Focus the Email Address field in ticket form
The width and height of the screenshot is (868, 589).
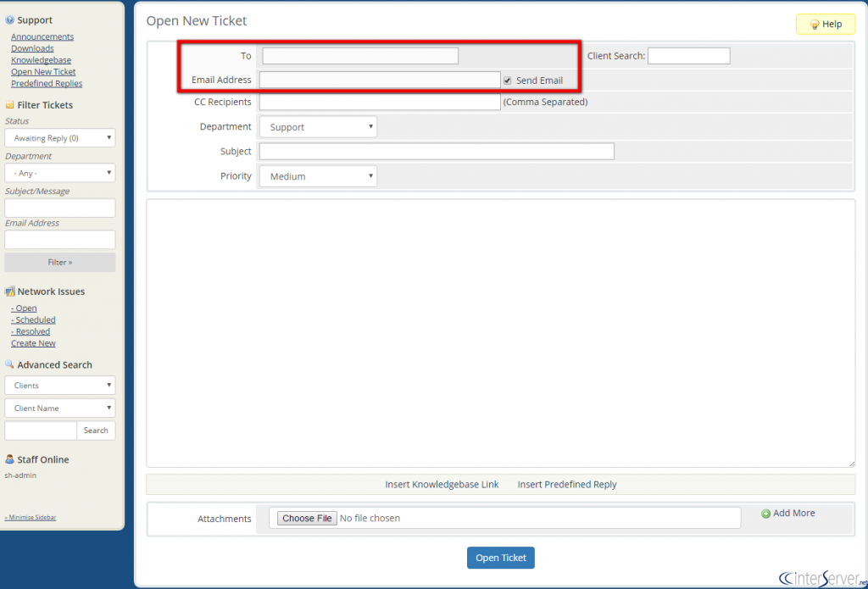[x=380, y=80]
